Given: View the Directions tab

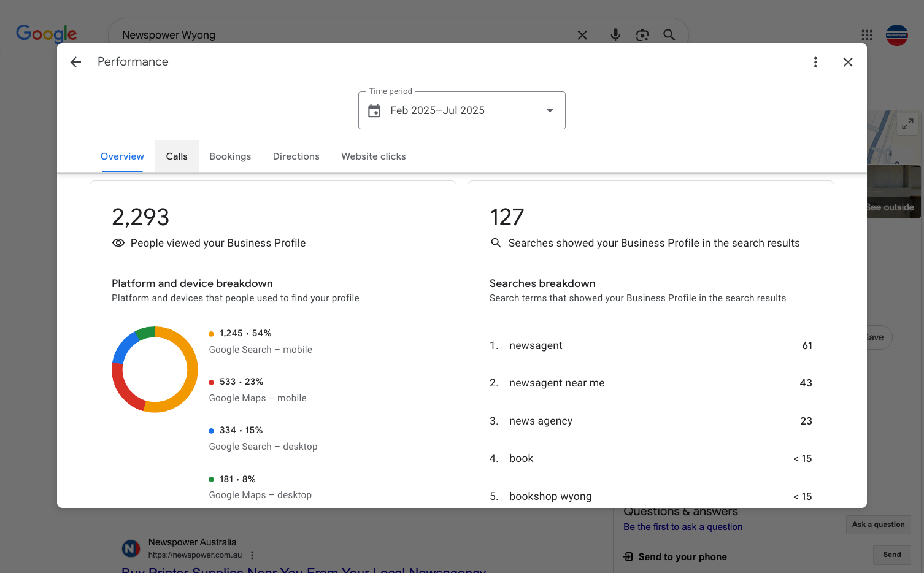Looking at the screenshot, I should [296, 156].
